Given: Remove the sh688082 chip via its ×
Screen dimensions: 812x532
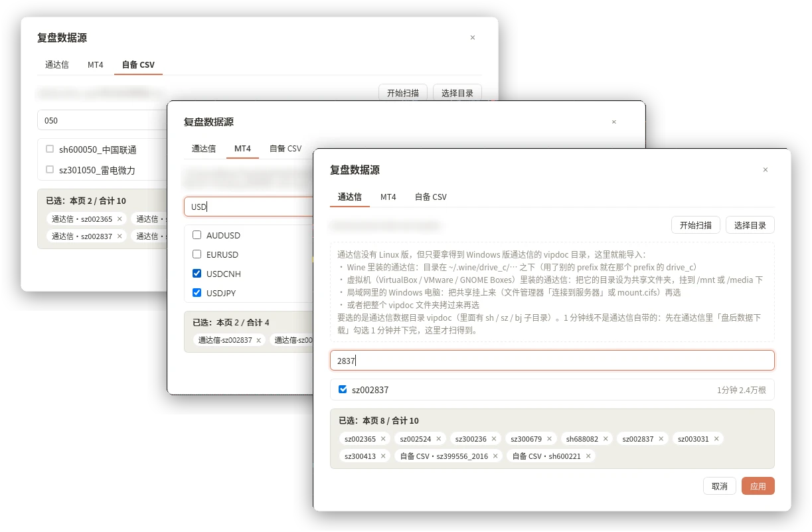Looking at the screenshot, I should [x=606, y=439].
